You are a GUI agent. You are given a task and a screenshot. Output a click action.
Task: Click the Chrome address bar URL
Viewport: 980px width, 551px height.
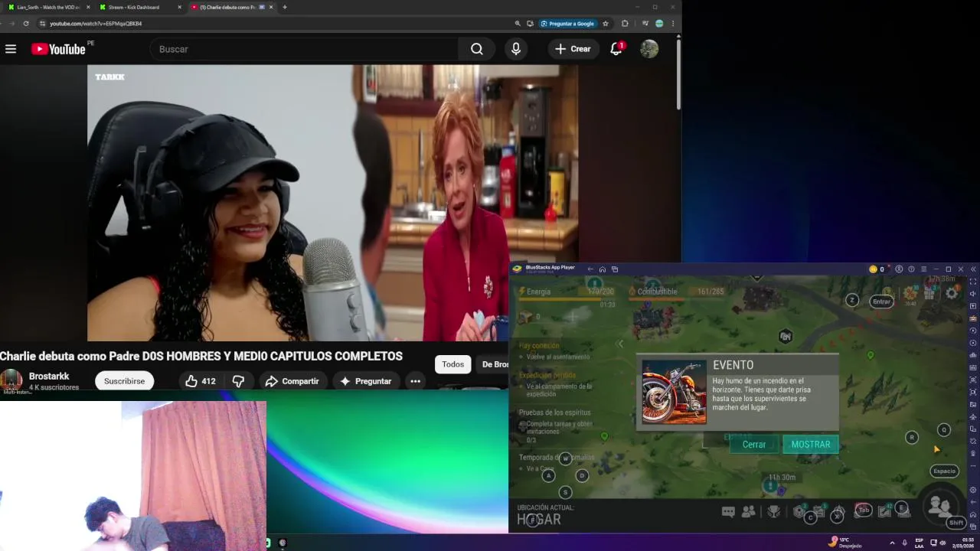pyautogui.click(x=96, y=24)
